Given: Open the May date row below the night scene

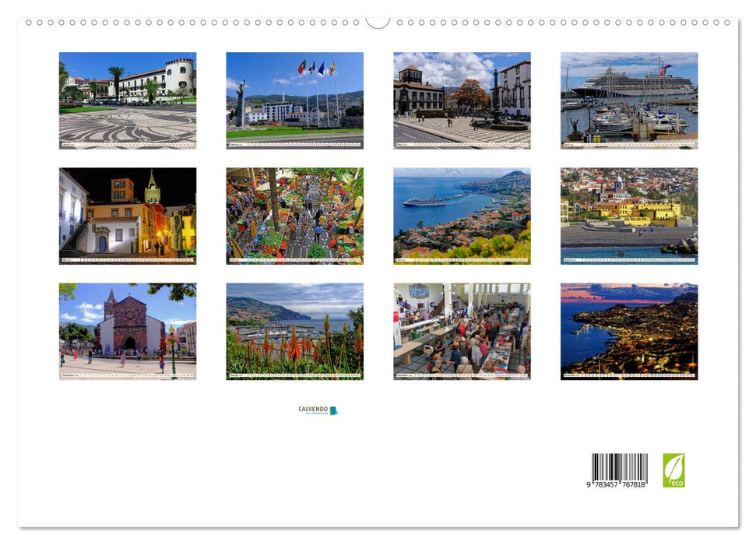Looking at the screenshot, I should [128, 259].
